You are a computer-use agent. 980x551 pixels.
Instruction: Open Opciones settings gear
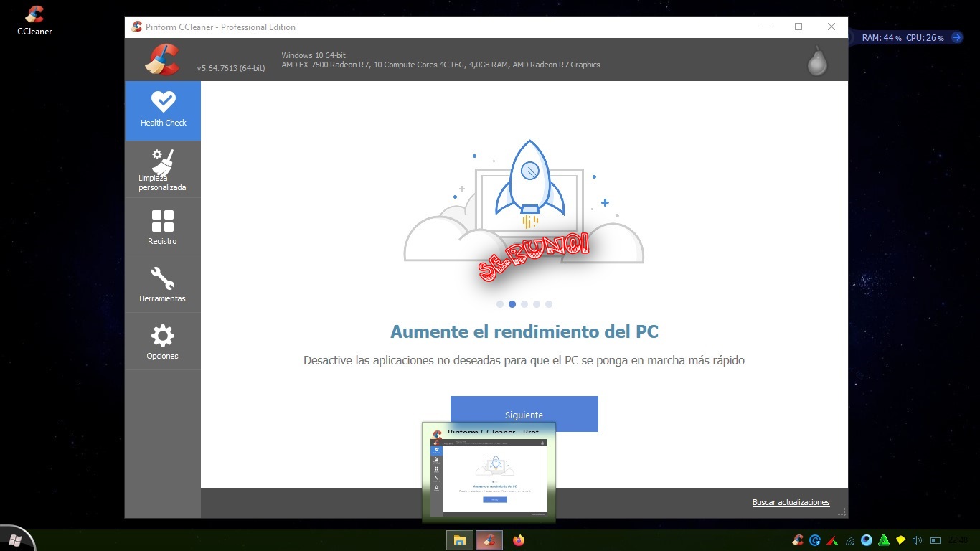coord(163,342)
